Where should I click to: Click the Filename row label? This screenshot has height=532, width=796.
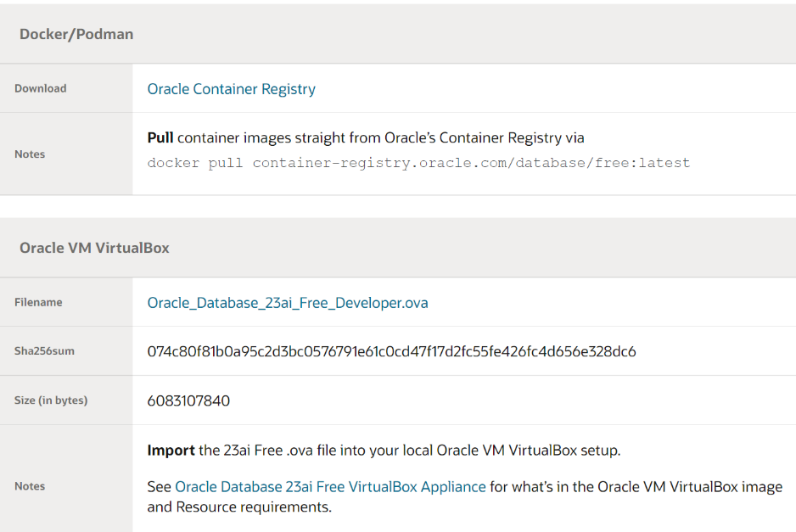pyautogui.click(x=38, y=302)
